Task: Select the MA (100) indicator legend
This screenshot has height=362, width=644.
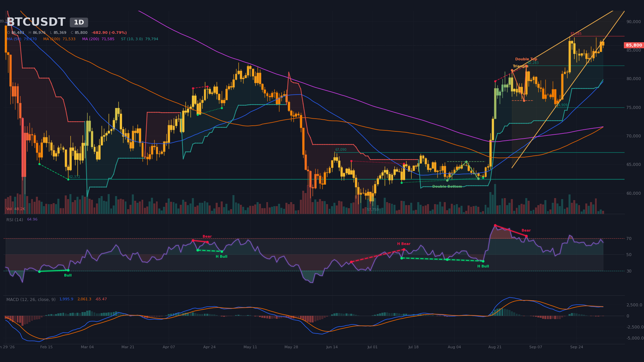Action: click(59, 39)
